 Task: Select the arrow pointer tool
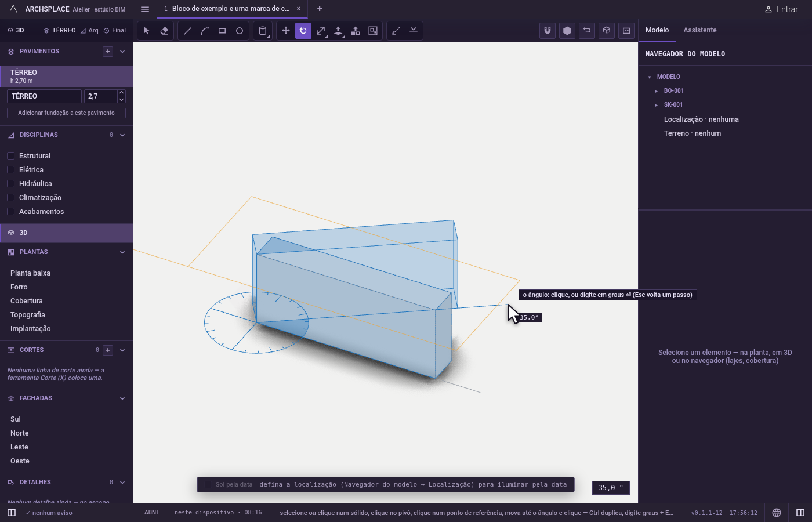[x=147, y=31]
